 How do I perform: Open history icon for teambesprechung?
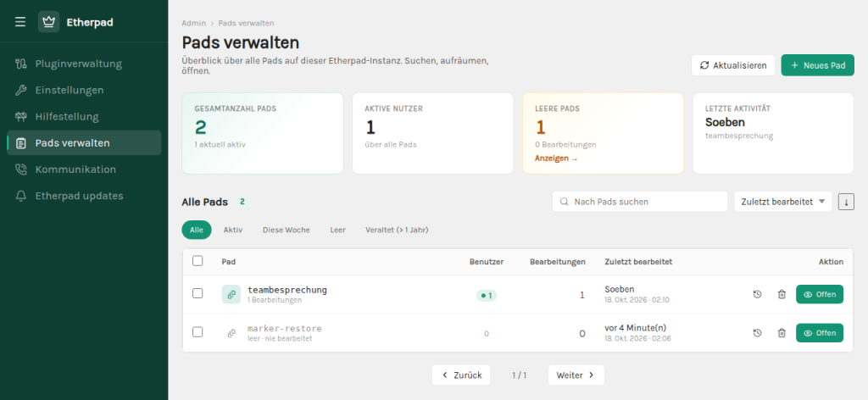757,294
